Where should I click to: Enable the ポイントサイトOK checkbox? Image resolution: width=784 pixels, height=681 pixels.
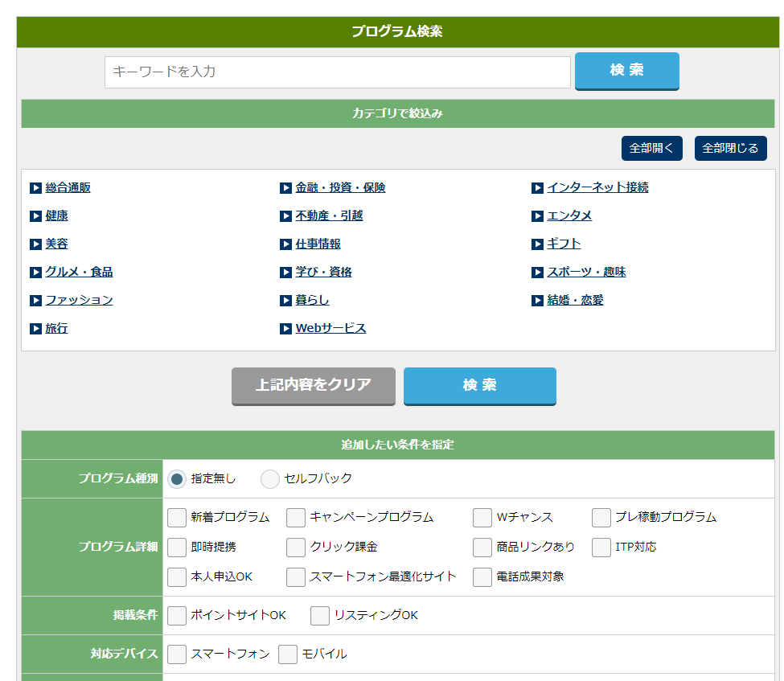(x=177, y=616)
